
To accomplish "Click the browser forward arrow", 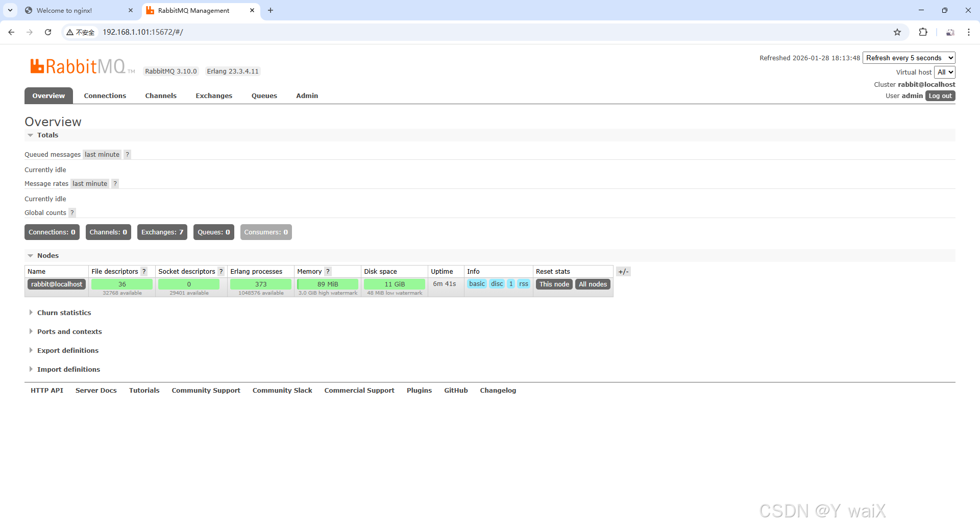I will pyautogui.click(x=30, y=32).
